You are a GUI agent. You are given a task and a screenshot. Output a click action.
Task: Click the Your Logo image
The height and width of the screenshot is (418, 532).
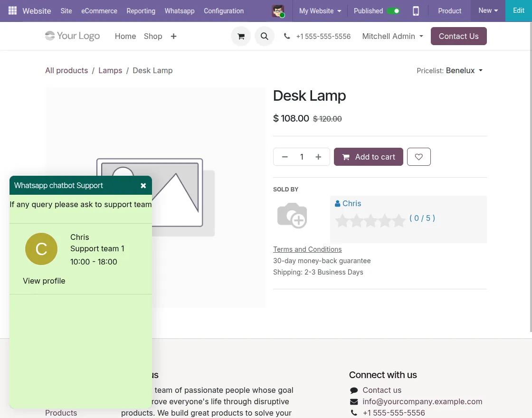pyautogui.click(x=73, y=36)
